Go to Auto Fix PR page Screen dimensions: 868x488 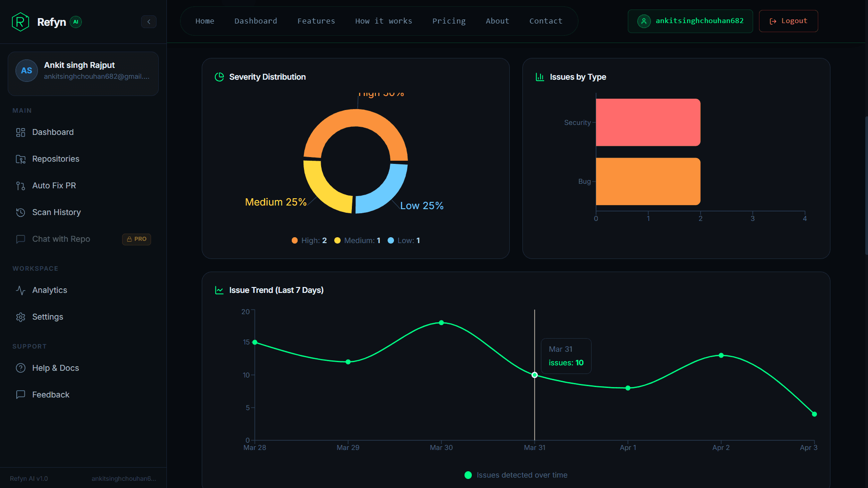coord(54,186)
